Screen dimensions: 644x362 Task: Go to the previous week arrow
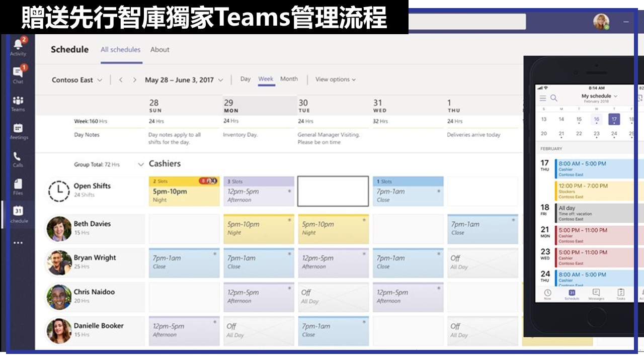[x=121, y=80]
